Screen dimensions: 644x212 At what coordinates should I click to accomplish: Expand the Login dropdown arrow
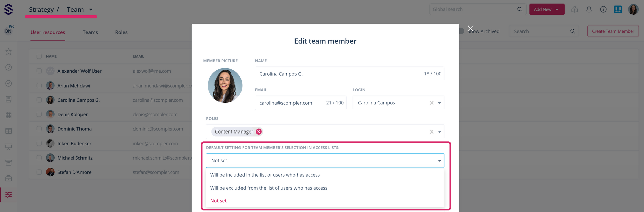pos(439,103)
